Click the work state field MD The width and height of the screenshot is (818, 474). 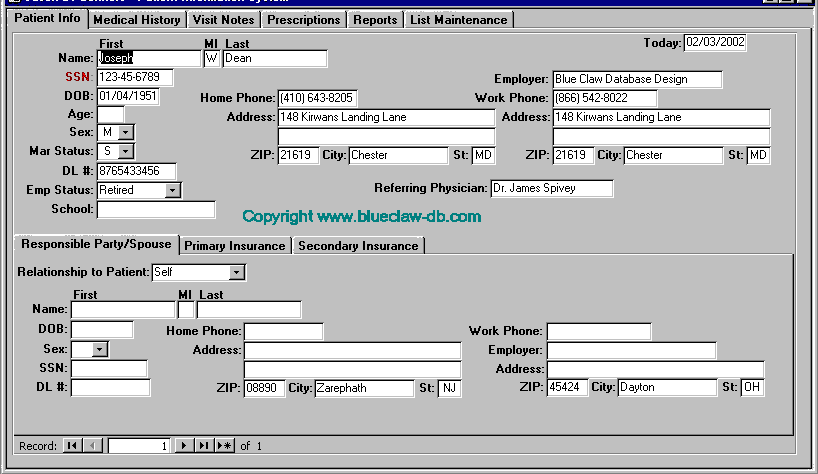click(x=759, y=155)
